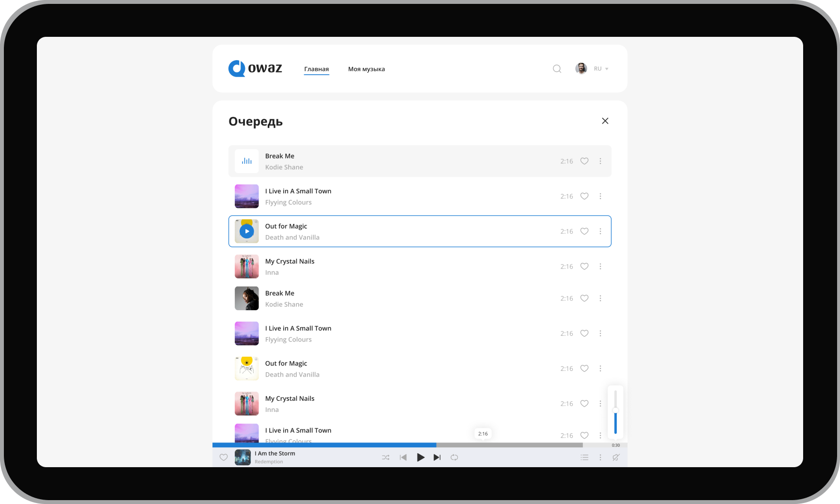Click cover art of first I Live in A Small Town

click(x=247, y=196)
